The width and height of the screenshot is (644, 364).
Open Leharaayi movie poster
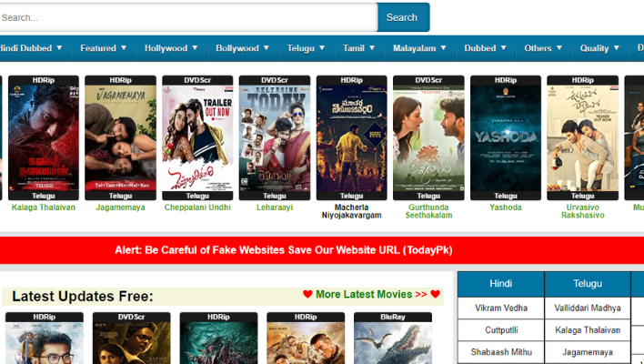point(275,138)
